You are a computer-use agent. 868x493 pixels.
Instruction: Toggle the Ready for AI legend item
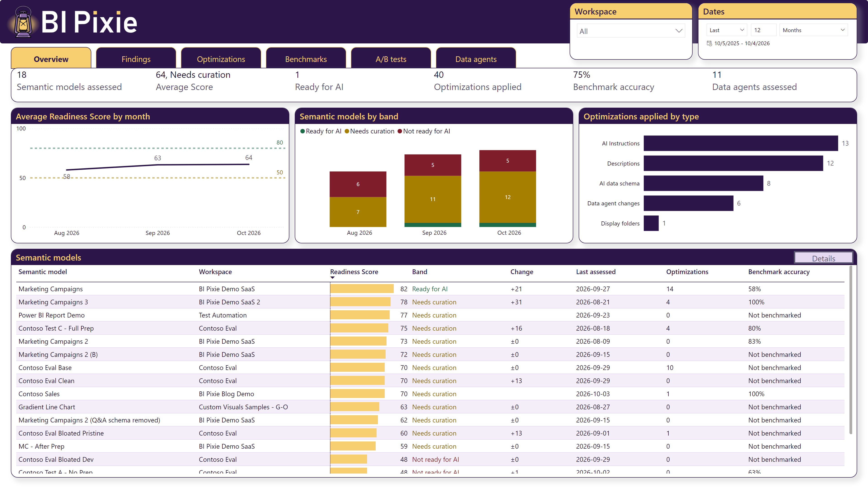[321, 131]
